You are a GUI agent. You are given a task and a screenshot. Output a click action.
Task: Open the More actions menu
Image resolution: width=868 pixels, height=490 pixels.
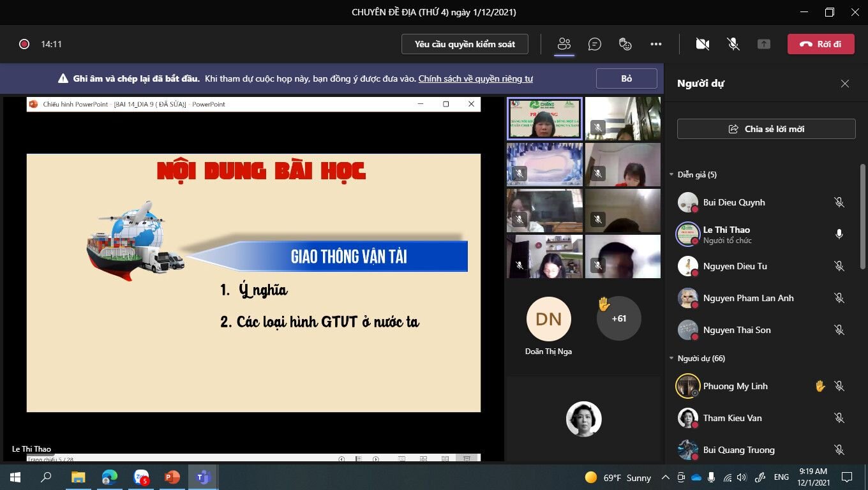[x=656, y=44]
